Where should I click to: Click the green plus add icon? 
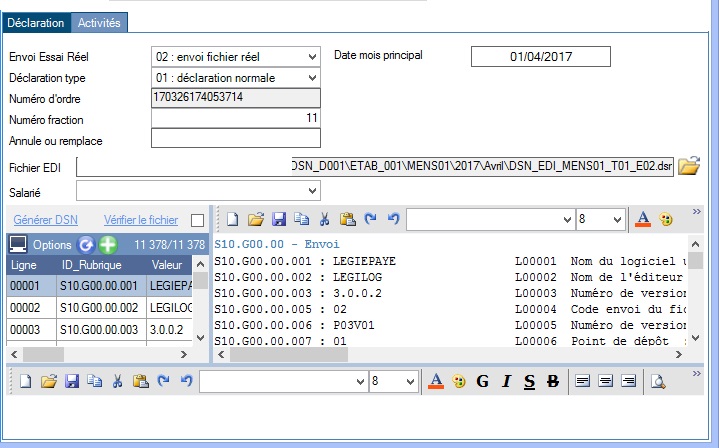pyautogui.click(x=108, y=244)
